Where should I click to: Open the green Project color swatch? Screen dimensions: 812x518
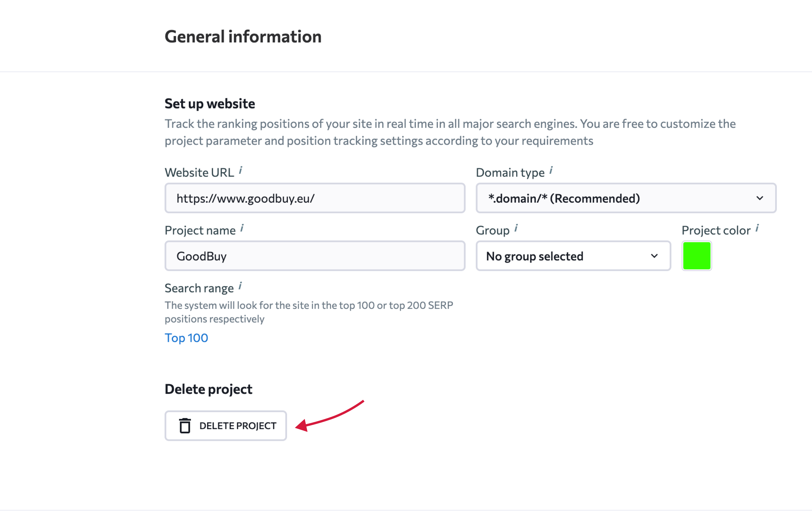(696, 256)
